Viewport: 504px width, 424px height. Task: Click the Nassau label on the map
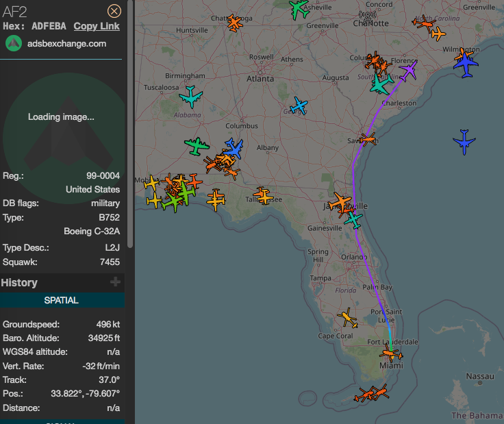click(480, 376)
